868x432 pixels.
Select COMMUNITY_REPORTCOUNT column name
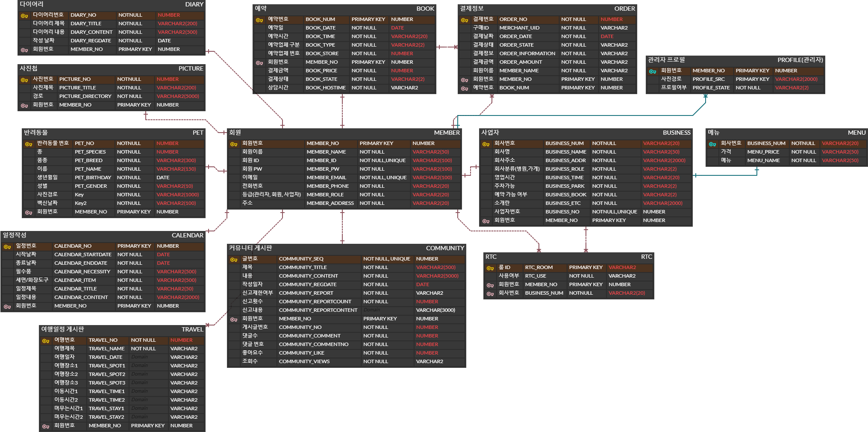point(315,302)
